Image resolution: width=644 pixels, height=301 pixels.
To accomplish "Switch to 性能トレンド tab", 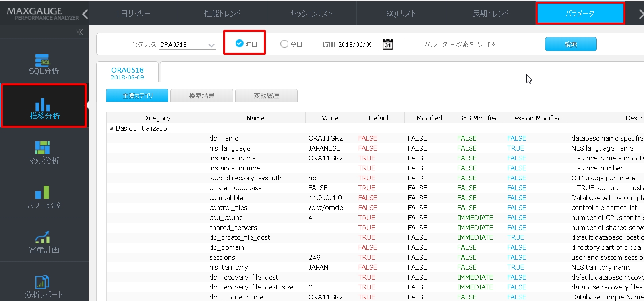I will tap(222, 14).
